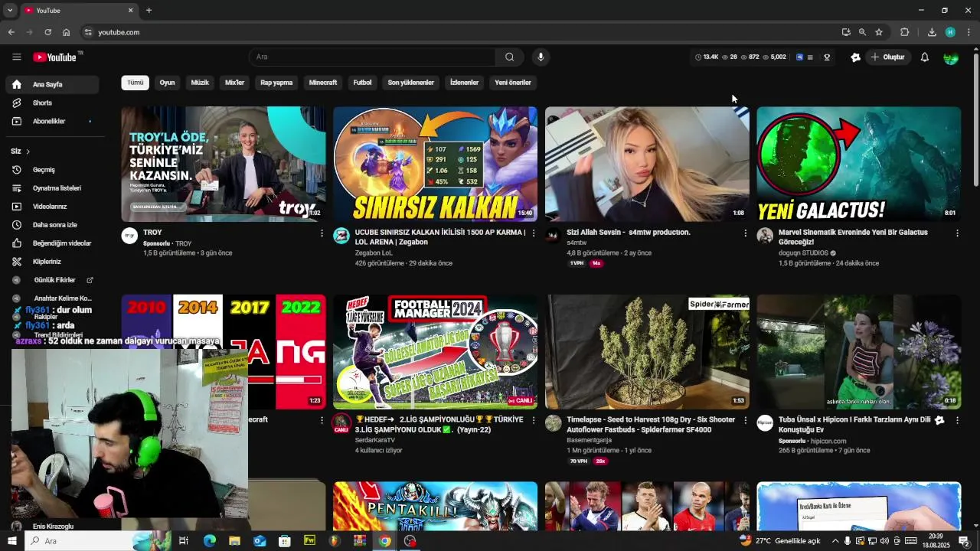This screenshot has height=551, width=980.
Task: Click the Basementganja channel avatar
Action: point(553,423)
